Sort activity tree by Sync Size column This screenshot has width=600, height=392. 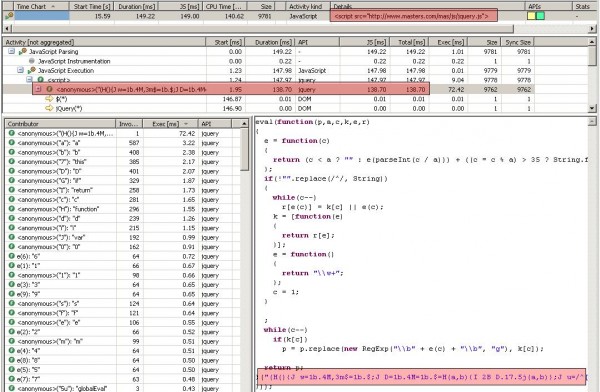tap(518, 42)
